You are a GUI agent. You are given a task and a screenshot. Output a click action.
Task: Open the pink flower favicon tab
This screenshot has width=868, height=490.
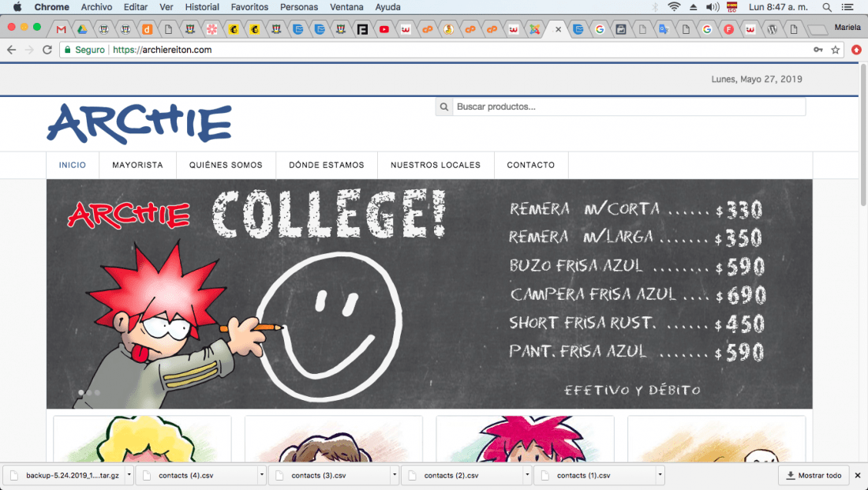point(211,29)
